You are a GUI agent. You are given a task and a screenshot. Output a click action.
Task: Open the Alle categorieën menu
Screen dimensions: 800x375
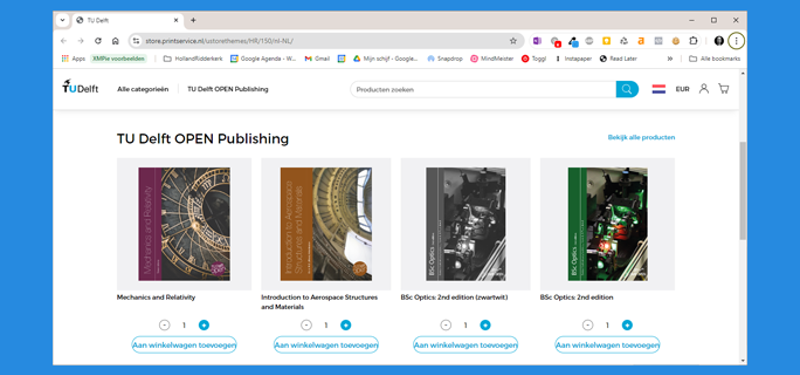(143, 89)
